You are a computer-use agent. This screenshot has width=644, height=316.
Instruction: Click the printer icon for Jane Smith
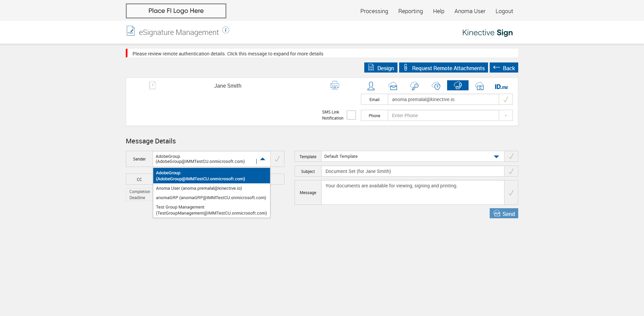[334, 86]
